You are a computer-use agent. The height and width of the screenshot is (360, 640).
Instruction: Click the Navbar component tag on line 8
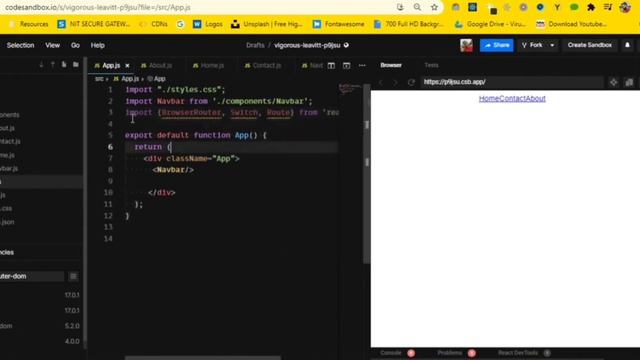tap(173, 170)
